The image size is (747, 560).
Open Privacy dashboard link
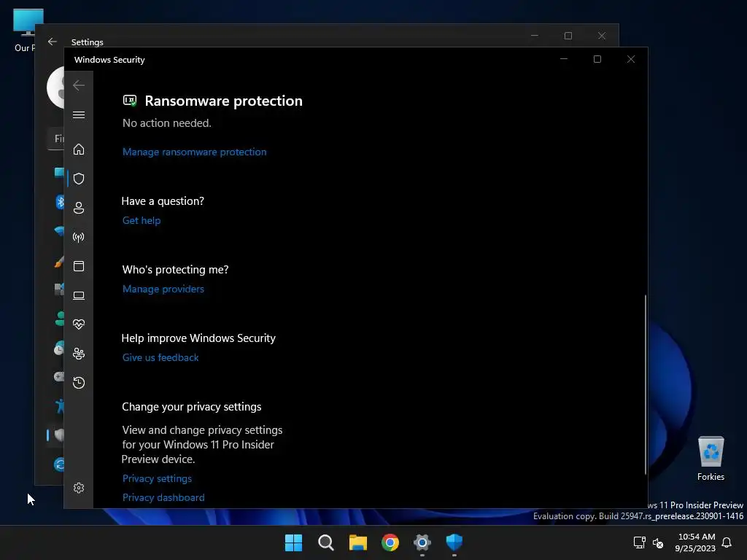(163, 497)
